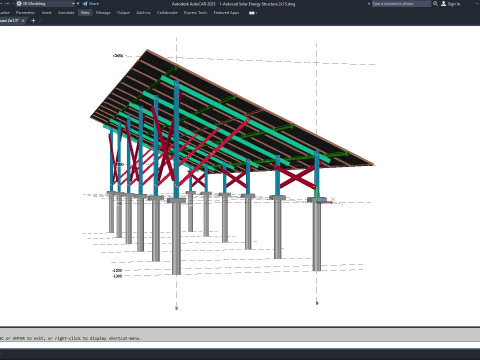Expand the arrow left of search box

tap(369, 4)
